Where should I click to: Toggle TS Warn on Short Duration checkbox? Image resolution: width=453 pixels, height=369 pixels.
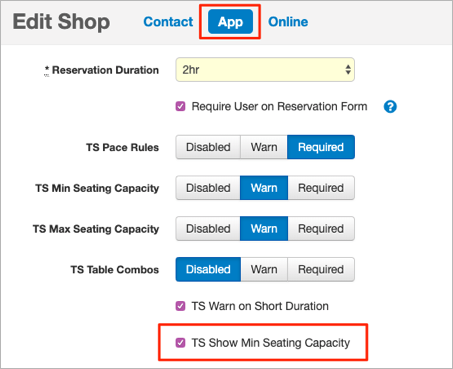pyautogui.click(x=180, y=306)
